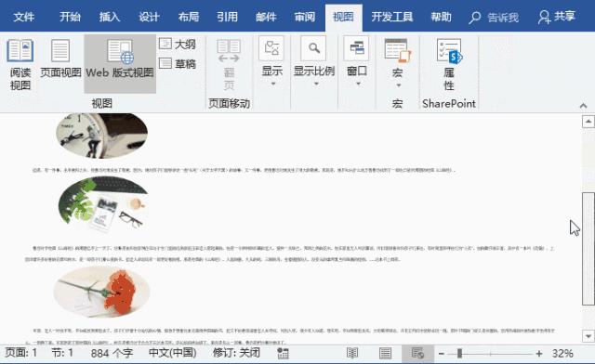Click the 共享 share button
Viewport: 595px width, 364px height.
(556, 17)
